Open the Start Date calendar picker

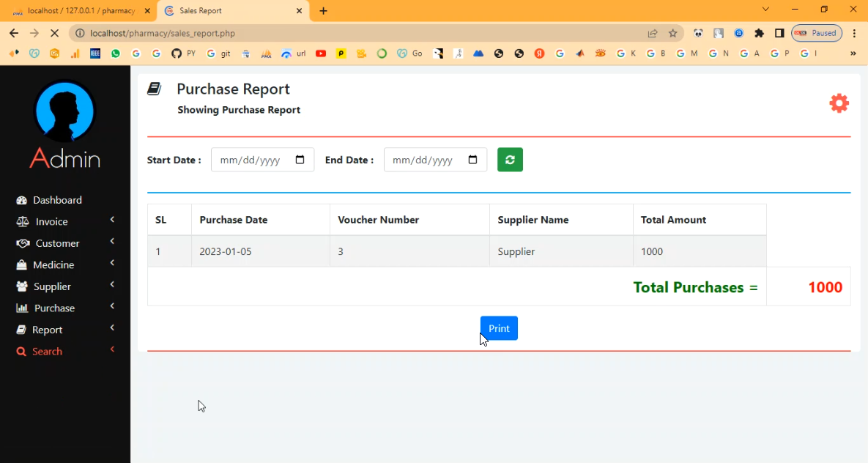tap(300, 160)
